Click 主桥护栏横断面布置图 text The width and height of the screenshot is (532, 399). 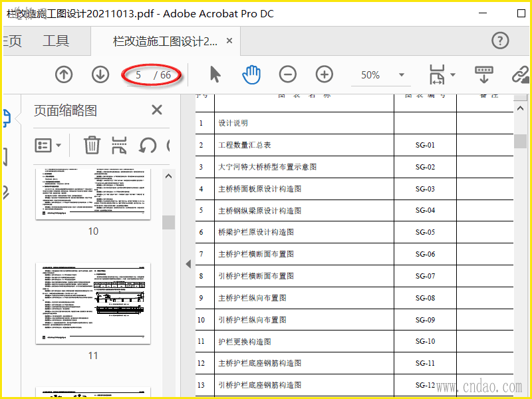click(256, 254)
